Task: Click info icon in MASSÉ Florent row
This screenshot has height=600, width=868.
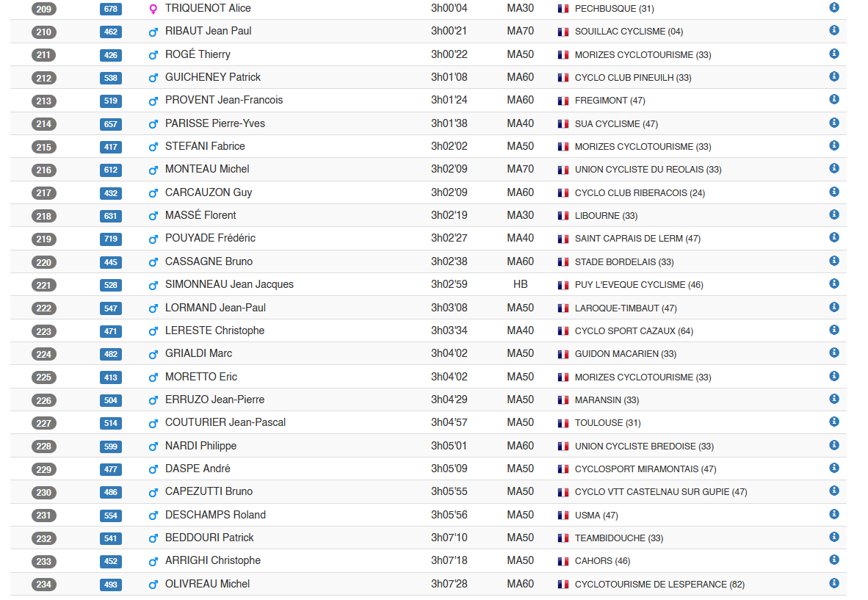Action: (x=833, y=214)
